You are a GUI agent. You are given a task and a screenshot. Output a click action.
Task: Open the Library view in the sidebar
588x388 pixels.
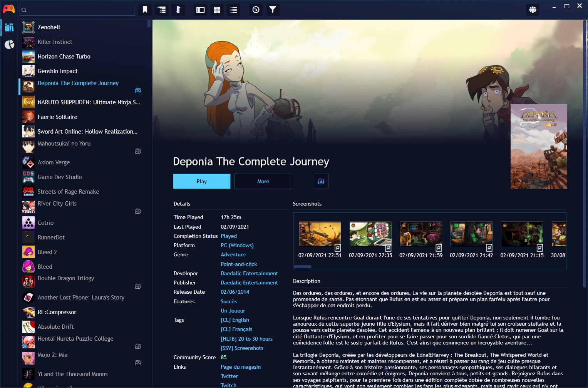9,27
